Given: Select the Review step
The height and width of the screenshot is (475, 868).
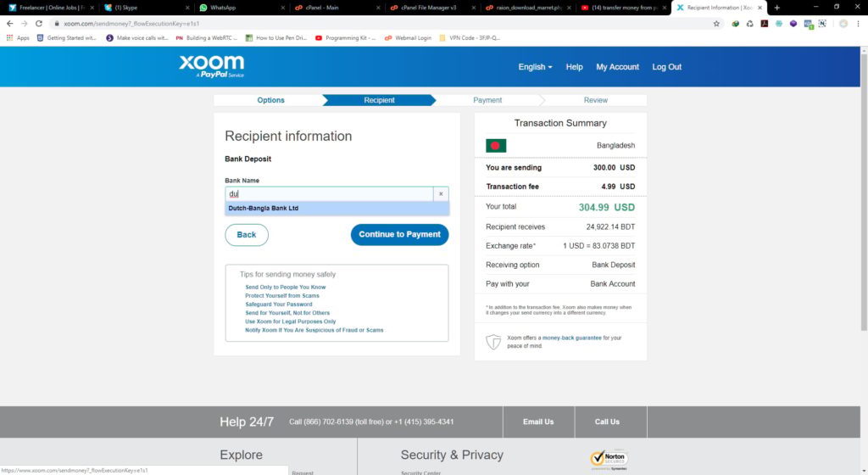Looking at the screenshot, I should tap(595, 100).
